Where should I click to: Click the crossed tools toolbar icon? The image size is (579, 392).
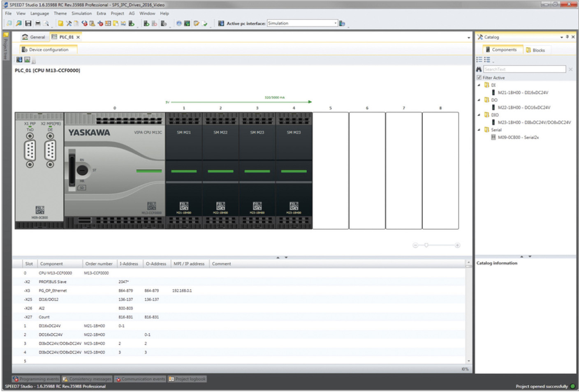(69, 23)
